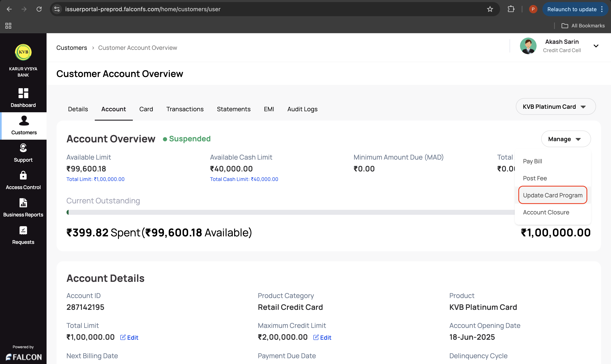This screenshot has width=611, height=364.
Task: Click the bookmark star icon
Action: click(490, 9)
